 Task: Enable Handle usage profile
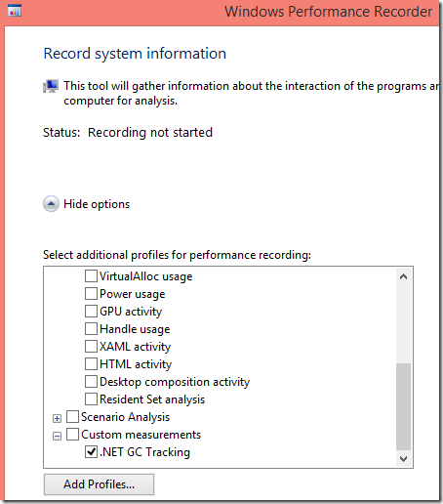point(91,328)
